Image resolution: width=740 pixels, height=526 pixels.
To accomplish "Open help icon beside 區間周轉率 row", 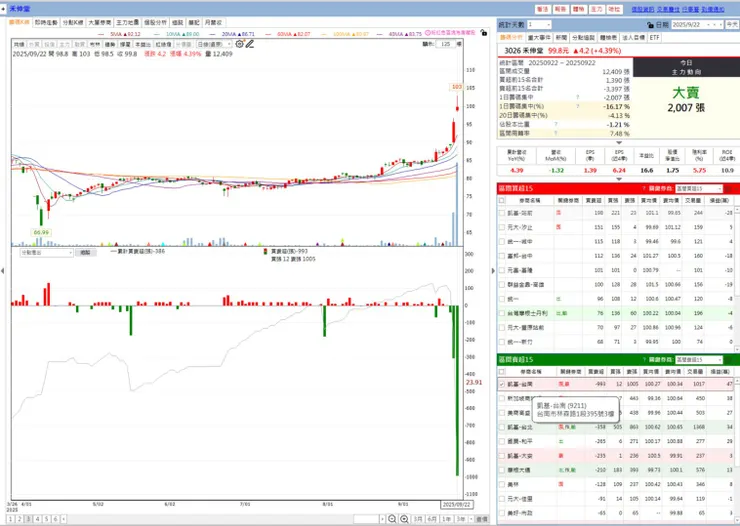I will point(556,134).
